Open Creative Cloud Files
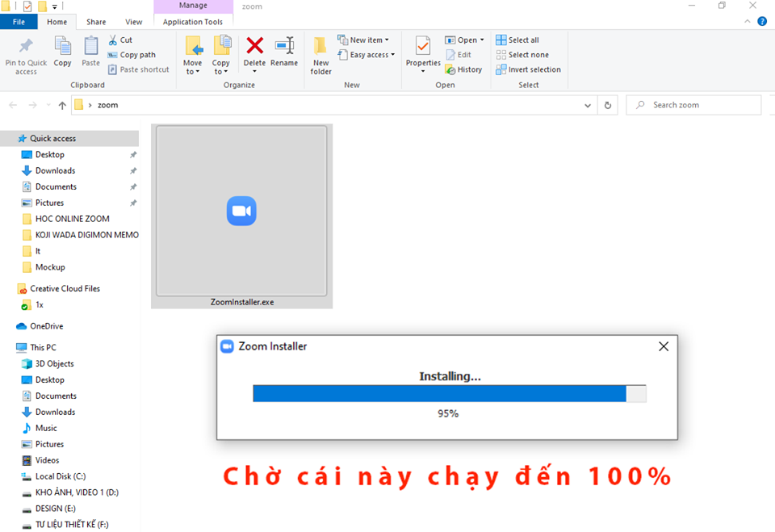The image size is (775, 532). (65, 289)
